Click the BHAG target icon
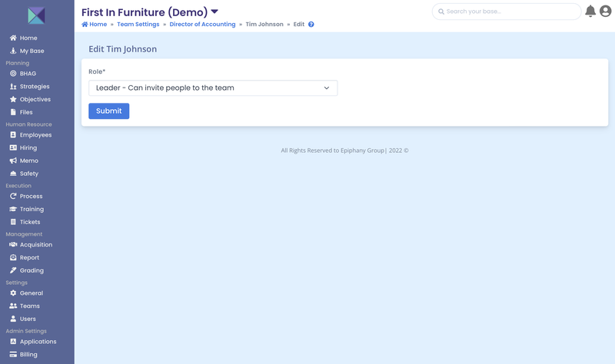Screen dimensions: 615x364 click(13, 74)
